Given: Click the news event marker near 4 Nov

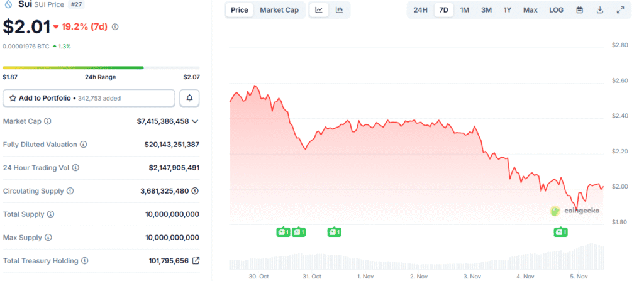Looking at the screenshot, I should click(559, 232).
